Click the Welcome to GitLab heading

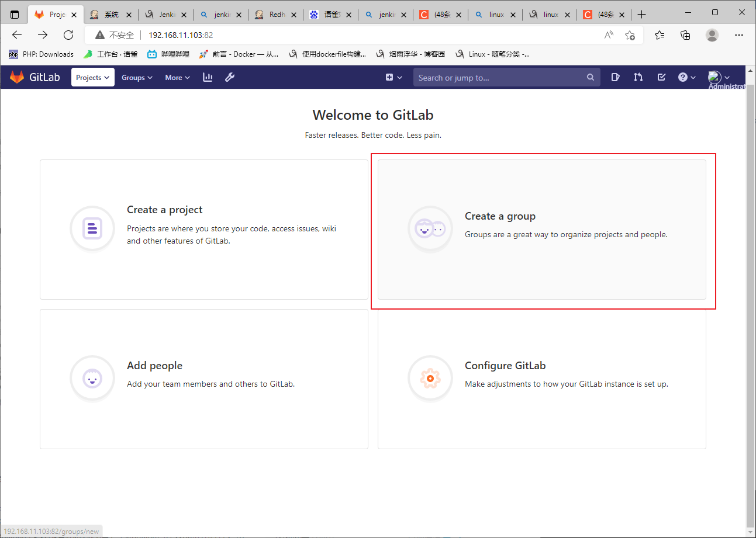[373, 115]
